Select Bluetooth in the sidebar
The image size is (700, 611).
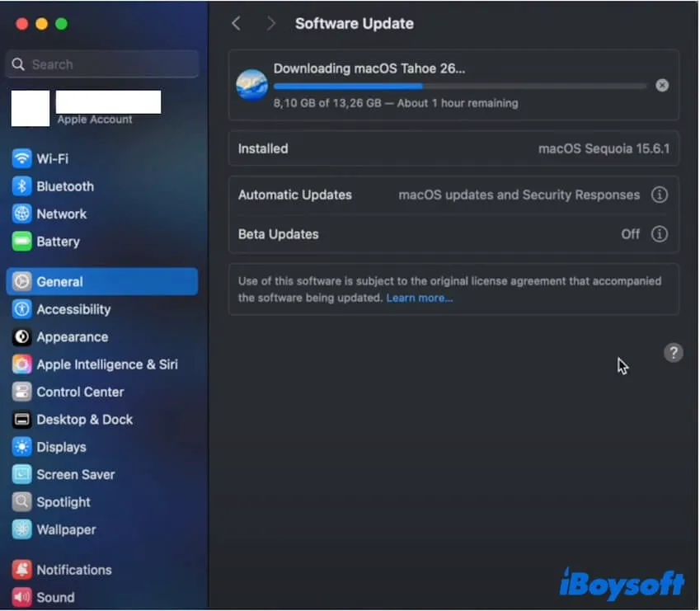point(64,186)
